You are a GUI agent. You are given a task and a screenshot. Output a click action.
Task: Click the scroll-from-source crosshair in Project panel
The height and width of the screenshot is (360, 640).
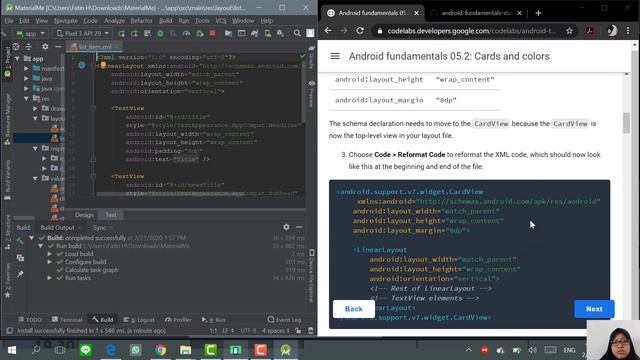point(16,47)
